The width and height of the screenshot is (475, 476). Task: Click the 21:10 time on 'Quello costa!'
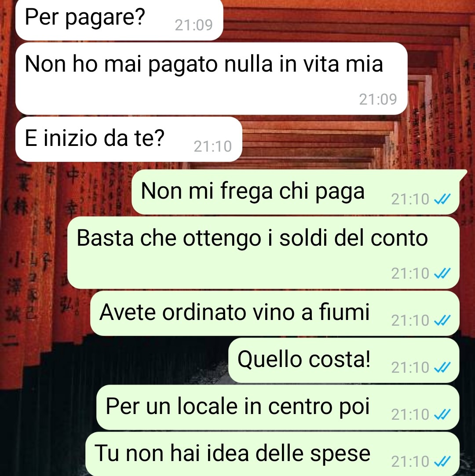[410, 367]
